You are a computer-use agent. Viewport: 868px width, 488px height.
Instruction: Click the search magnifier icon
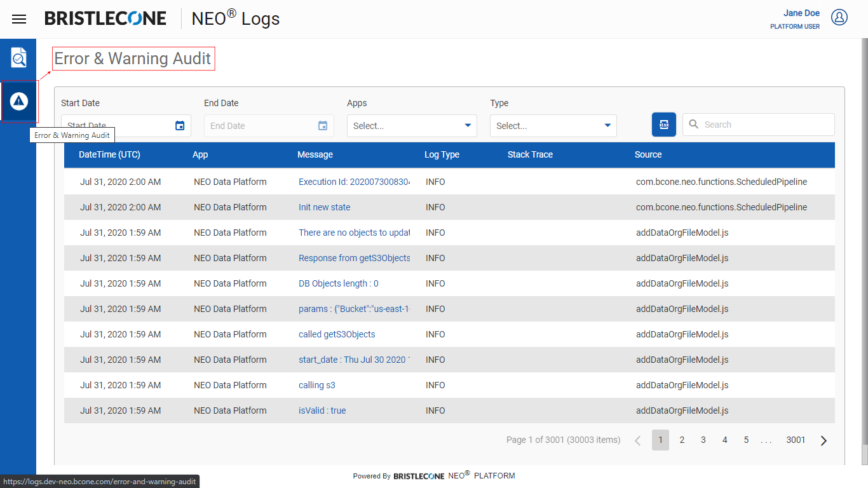[694, 125]
